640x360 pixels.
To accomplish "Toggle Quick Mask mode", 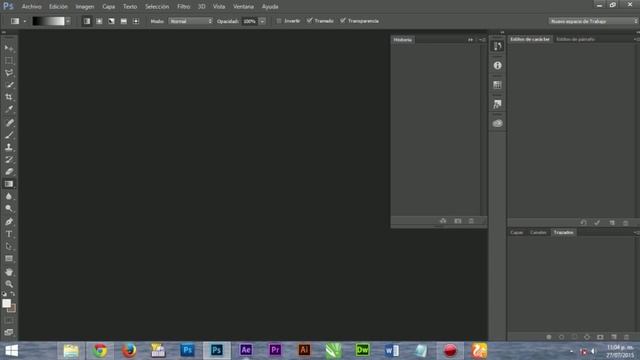I will pos(9,321).
